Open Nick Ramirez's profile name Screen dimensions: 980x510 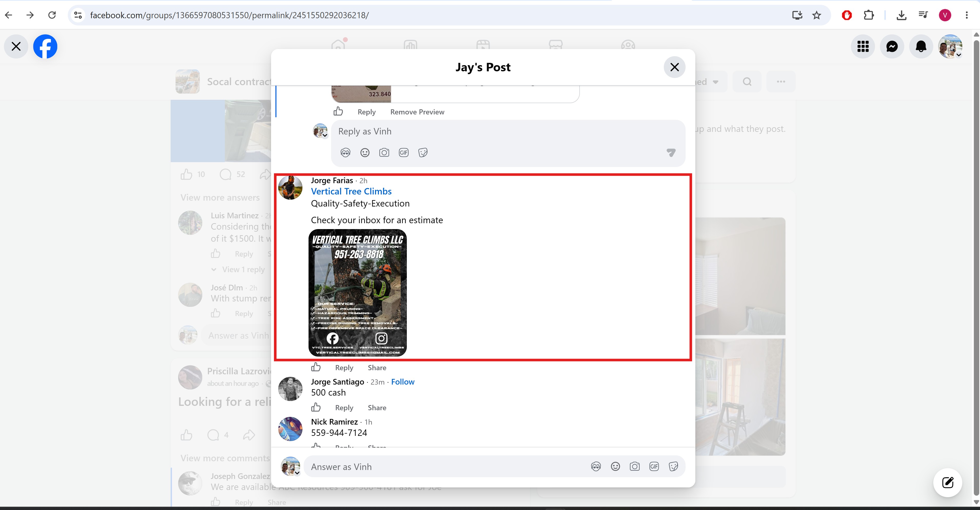334,422
